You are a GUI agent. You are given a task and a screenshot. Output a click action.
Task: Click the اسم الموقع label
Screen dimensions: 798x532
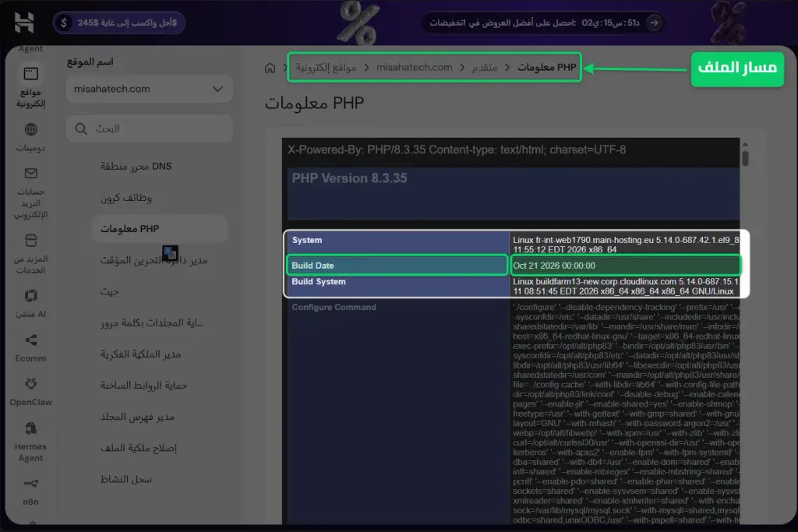click(x=90, y=62)
